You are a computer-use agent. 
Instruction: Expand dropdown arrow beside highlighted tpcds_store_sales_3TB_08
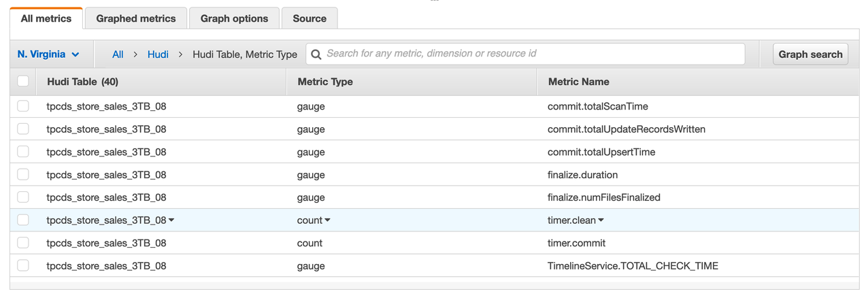(x=171, y=220)
